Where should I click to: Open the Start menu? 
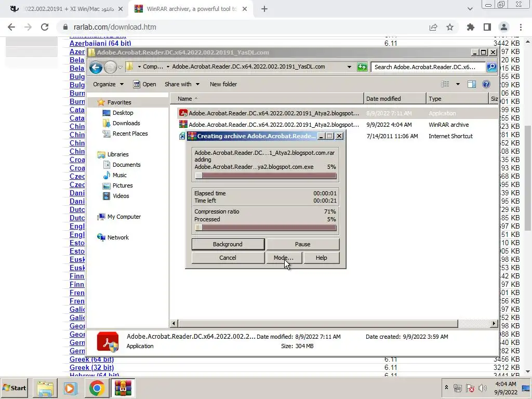(x=15, y=388)
